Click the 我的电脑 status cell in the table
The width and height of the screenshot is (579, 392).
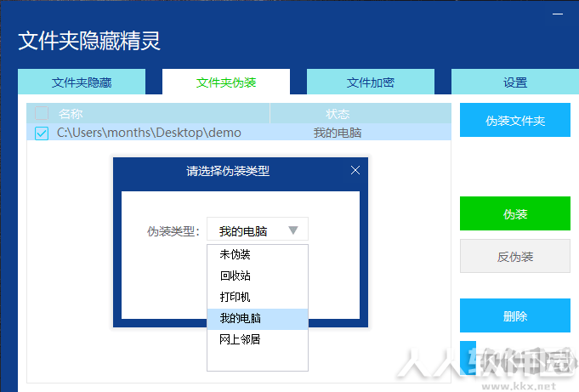pyautogui.click(x=338, y=133)
